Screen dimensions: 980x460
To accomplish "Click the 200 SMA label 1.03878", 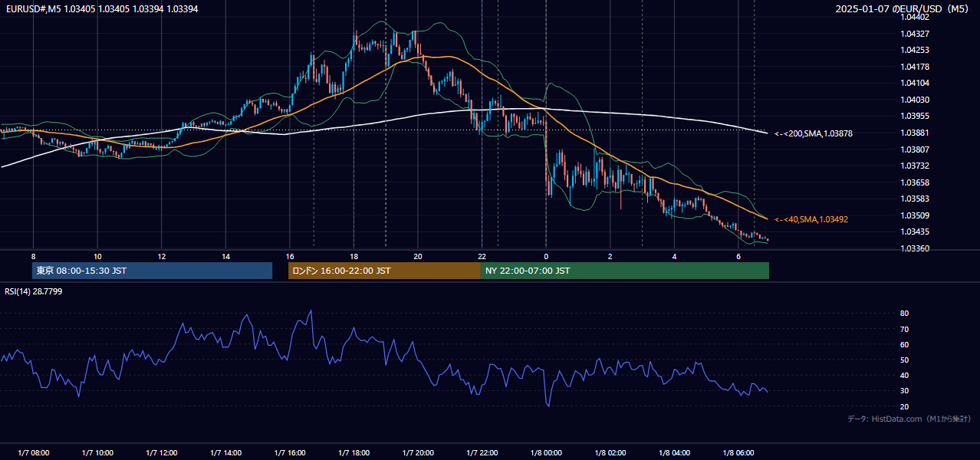I will [x=814, y=133].
